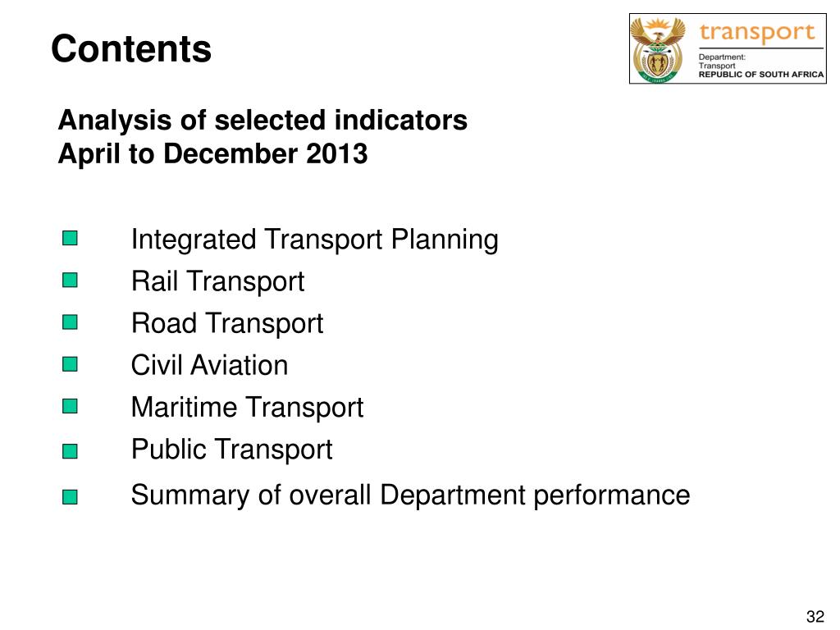Select the Rail Transport item

click(217, 281)
